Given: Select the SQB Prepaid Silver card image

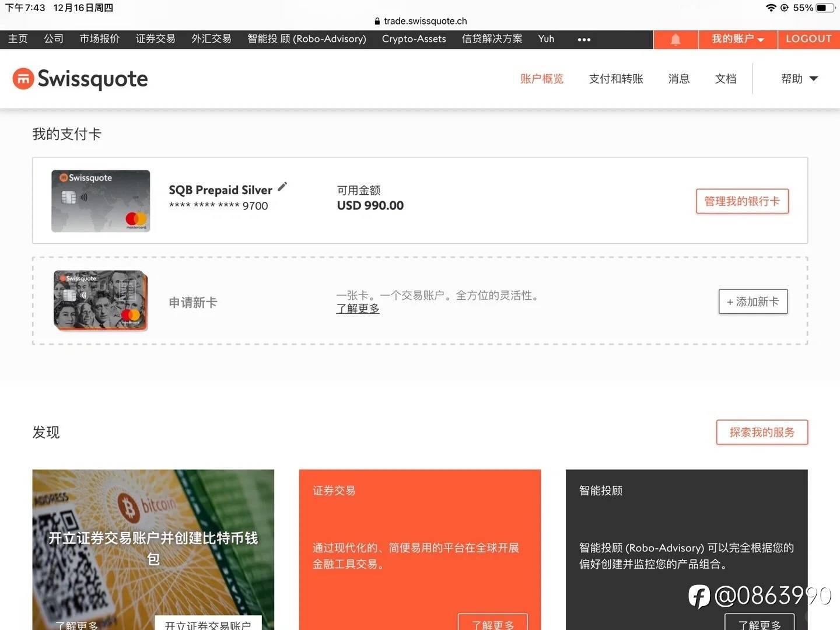Looking at the screenshot, I should tap(100, 201).
